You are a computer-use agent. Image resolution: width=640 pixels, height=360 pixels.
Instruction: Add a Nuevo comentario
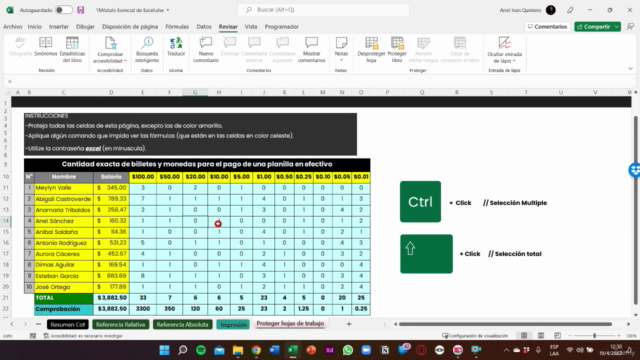(x=206, y=49)
